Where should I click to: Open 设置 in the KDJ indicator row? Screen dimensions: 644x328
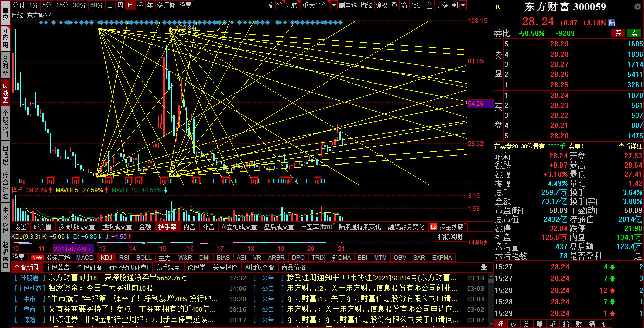coord(18,258)
